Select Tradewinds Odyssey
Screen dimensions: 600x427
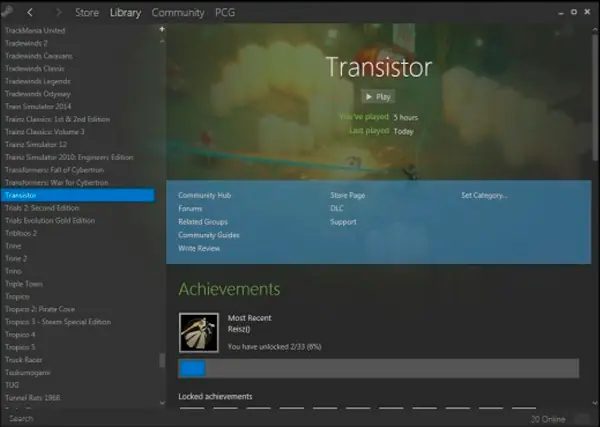pyautogui.click(x=38, y=94)
